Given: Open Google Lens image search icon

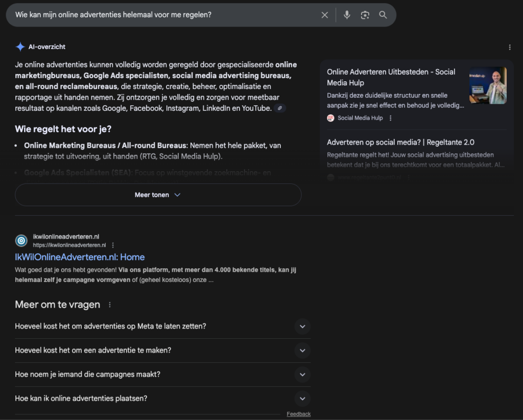Looking at the screenshot, I should pos(365,15).
